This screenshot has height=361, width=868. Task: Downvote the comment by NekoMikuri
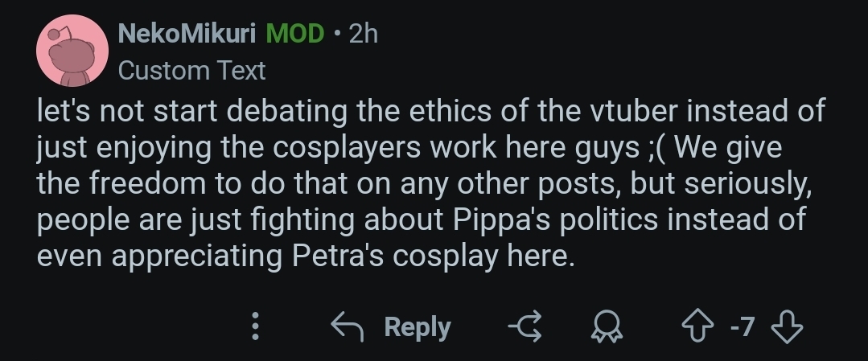point(787,326)
